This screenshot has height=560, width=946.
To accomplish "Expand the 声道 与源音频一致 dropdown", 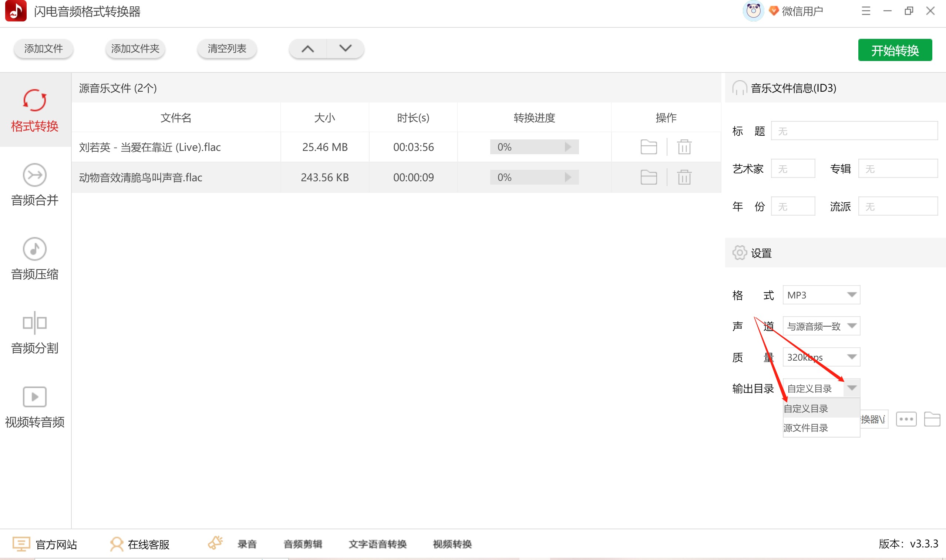I will point(821,326).
